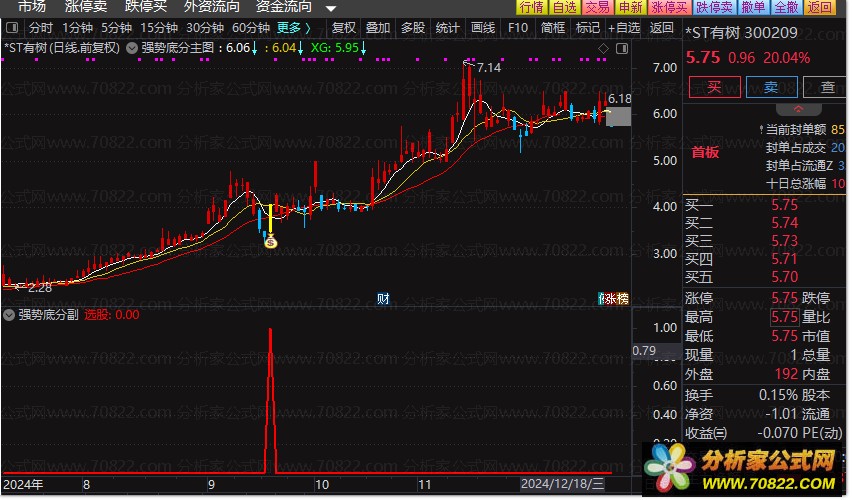Click the 交易 trading button

coord(598,7)
